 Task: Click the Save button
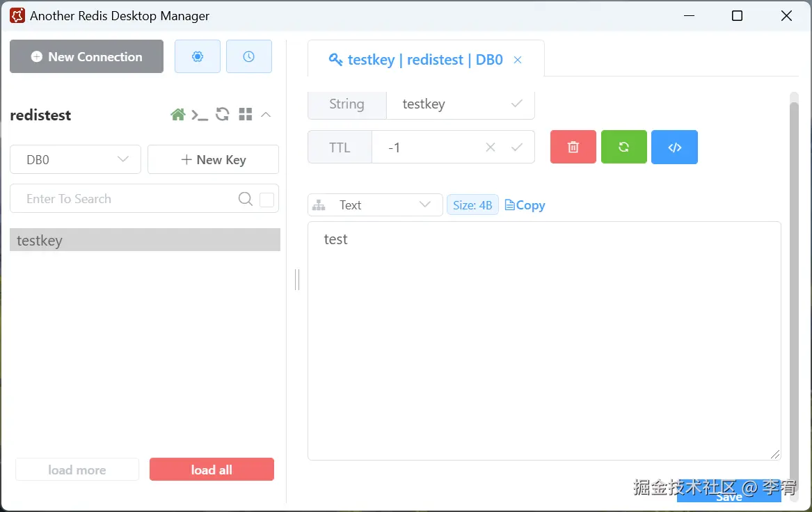click(729, 492)
